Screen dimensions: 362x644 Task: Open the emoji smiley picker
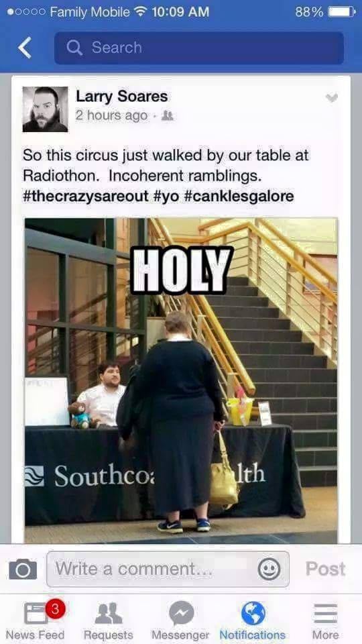coord(269,569)
